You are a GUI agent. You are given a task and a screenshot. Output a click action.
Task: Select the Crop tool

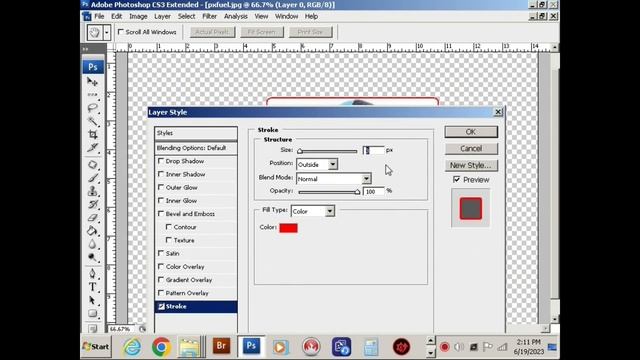click(93, 134)
